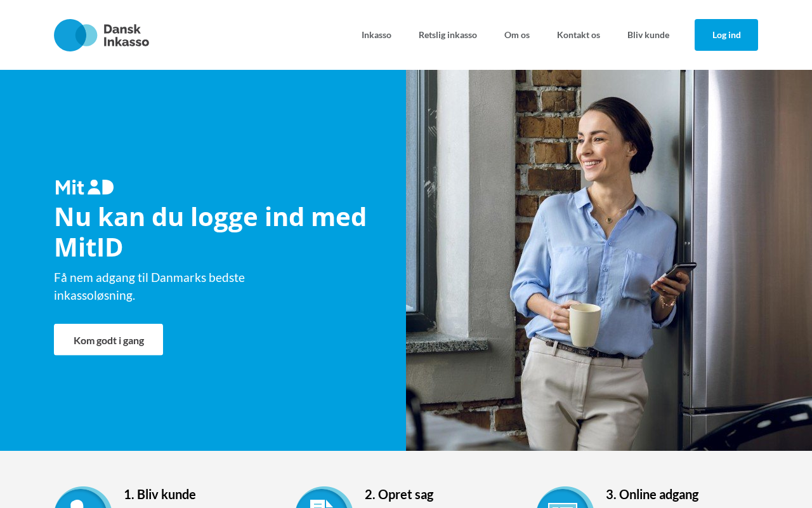Click the Dansk Inkasso wordmark text
The image size is (812, 508).
click(x=126, y=36)
